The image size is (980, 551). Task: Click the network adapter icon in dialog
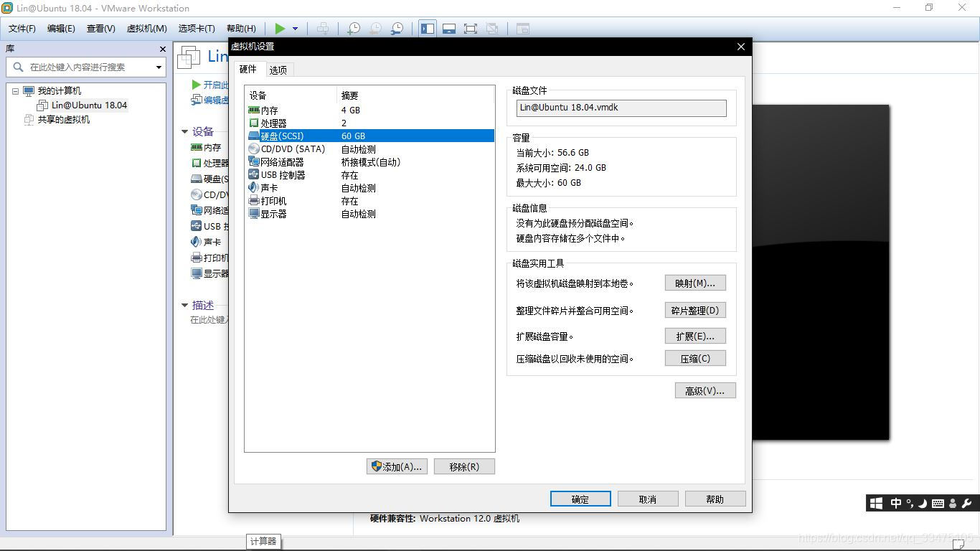(x=253, y=162)
